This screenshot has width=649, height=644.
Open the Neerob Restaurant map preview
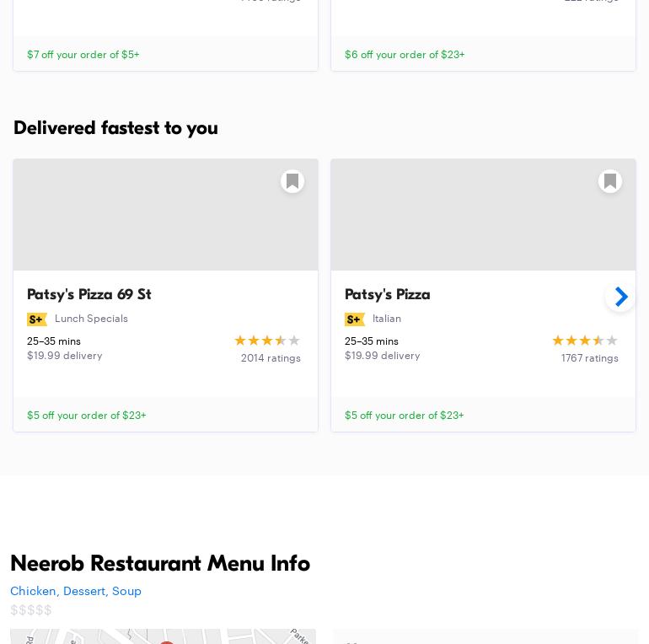(x=163, y=636)
